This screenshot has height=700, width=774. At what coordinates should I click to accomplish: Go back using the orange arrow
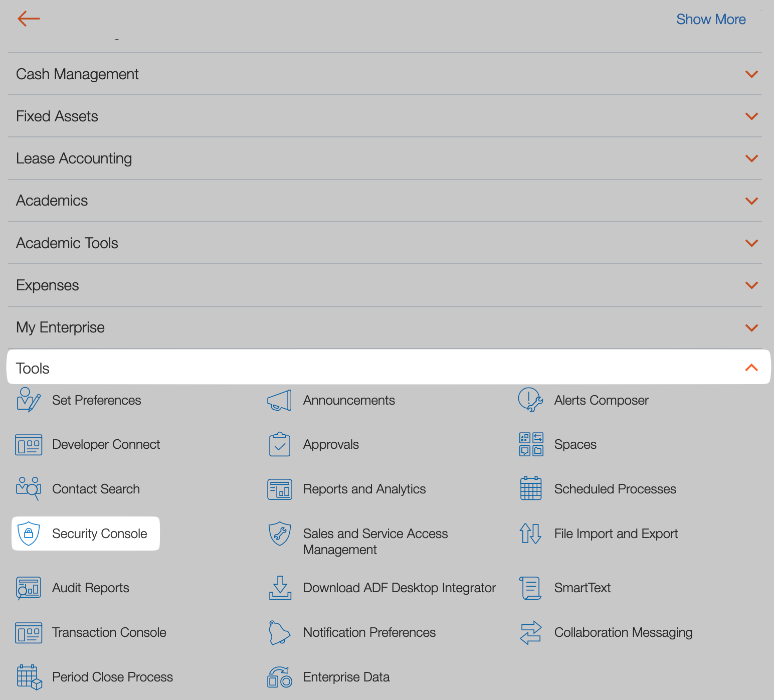29,19
